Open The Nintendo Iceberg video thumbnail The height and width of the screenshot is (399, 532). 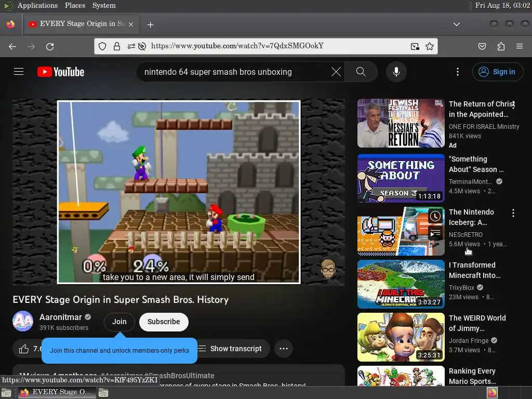tap(401, 231)
